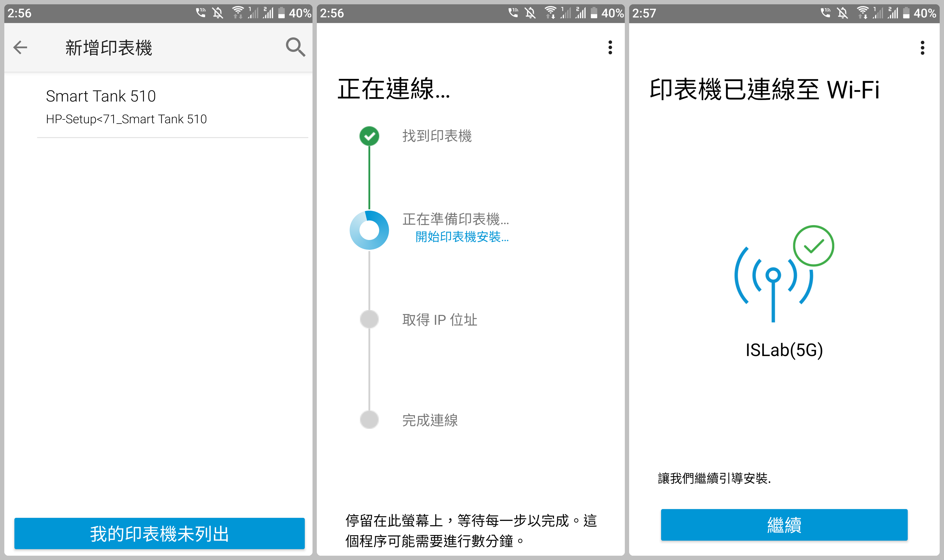The height and width of the screenshot is (560, 944).
Task: Click the 正在連線... heading
Action: (394, 89)
